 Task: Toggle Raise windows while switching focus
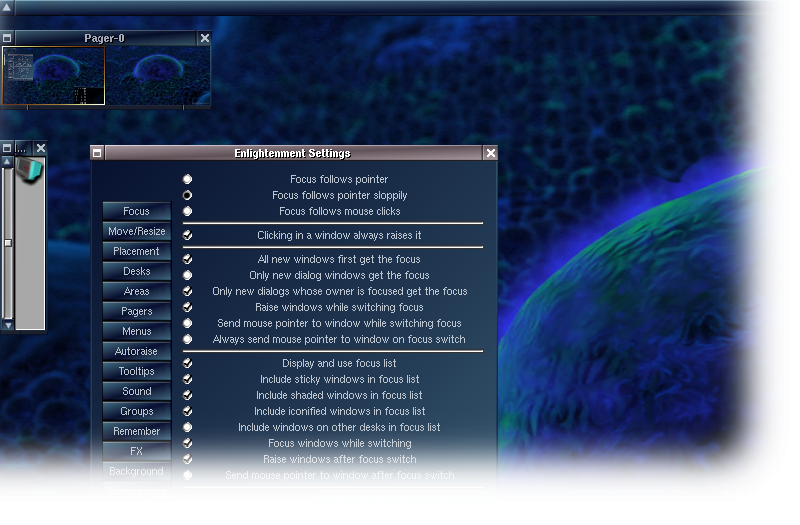click(188, 307)
